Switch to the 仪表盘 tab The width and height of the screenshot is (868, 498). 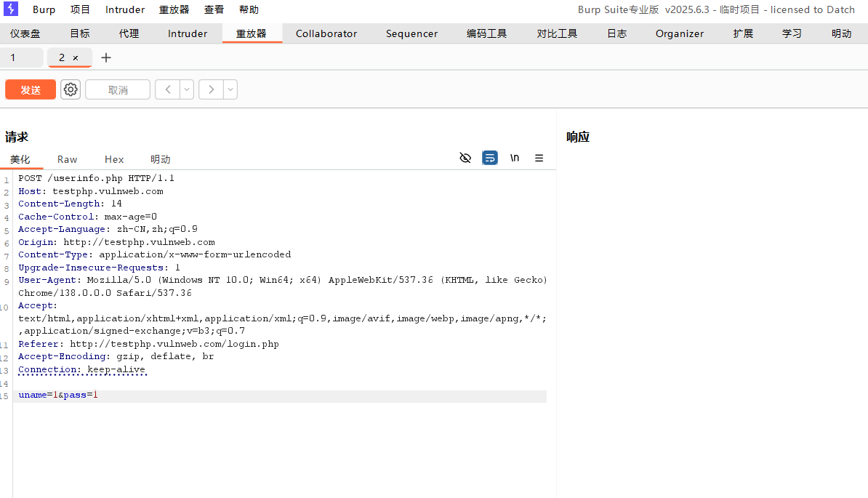click(25, 33)
